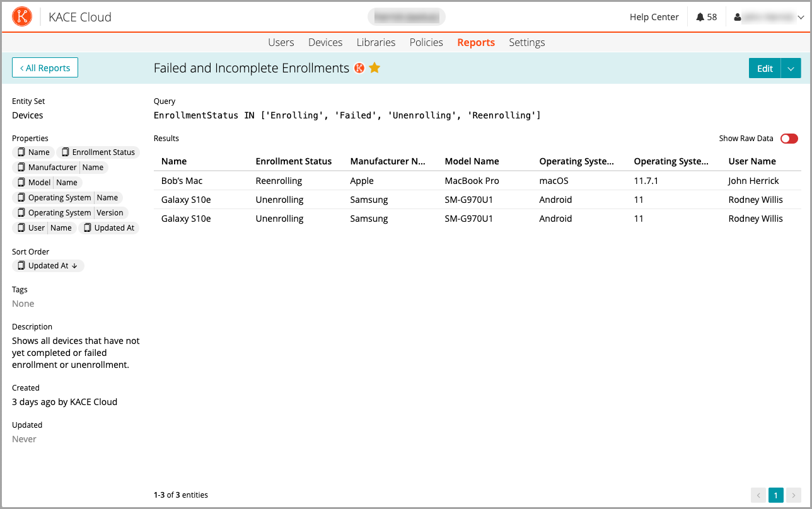Toggle the Show Raw Data switch
The image size is (812, 509).
[x=789, y=139]
